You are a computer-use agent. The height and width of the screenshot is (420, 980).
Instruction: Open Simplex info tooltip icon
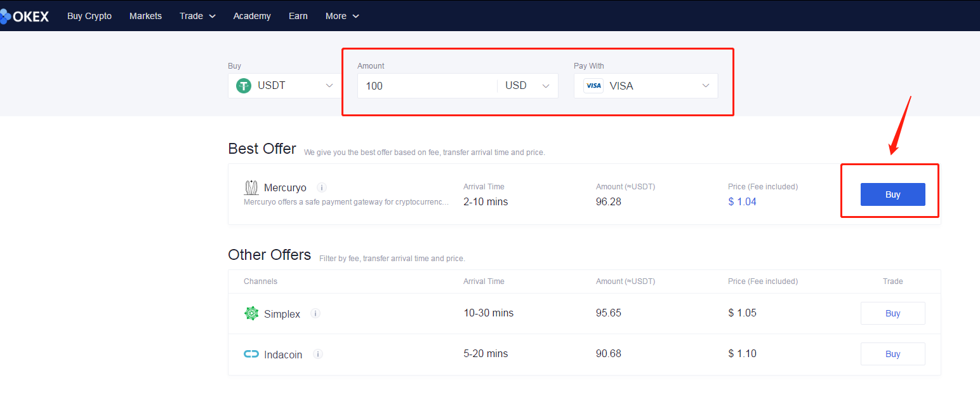pyautogui.click(x=315, y=313)
